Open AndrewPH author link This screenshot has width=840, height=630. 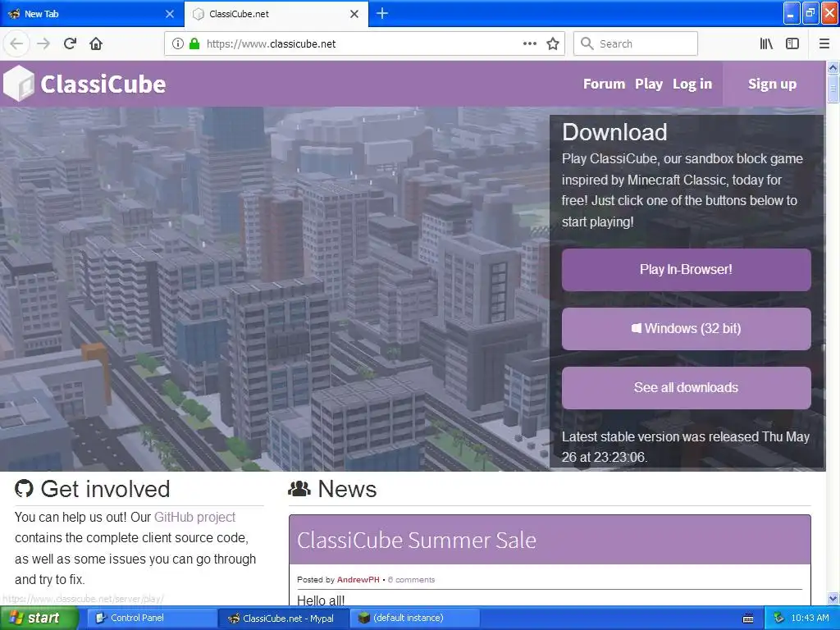click(x=358, y=580)
